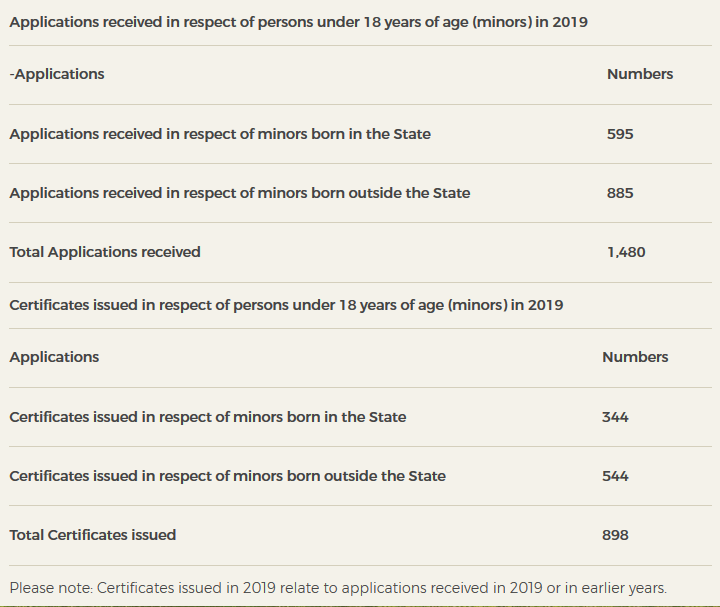Click the value 544

coord(615,476)
